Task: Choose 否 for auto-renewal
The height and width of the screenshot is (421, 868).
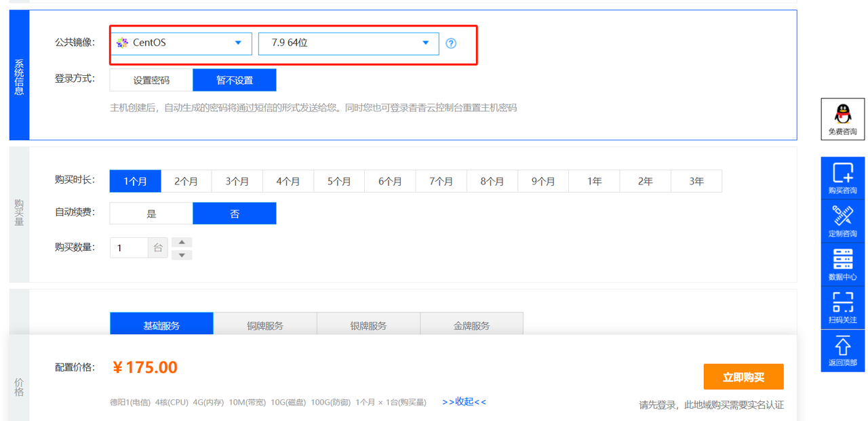Action: (x=235, y=214)
